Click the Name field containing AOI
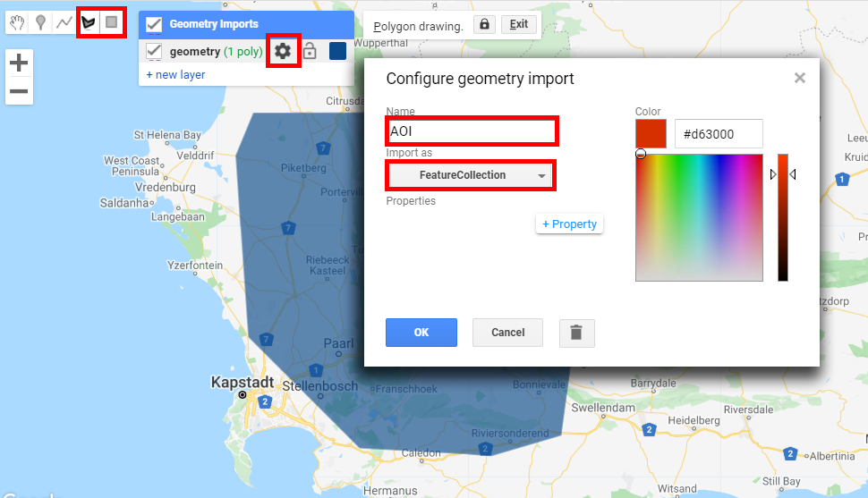This screenshot has height=498, width=868. (x=471, y=131)
